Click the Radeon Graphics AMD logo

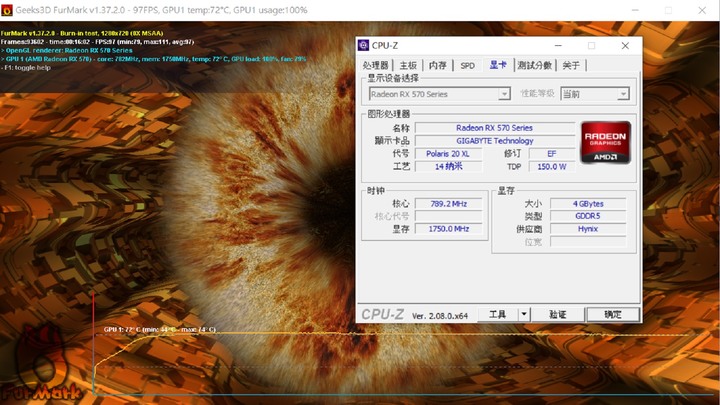(605, 142)
